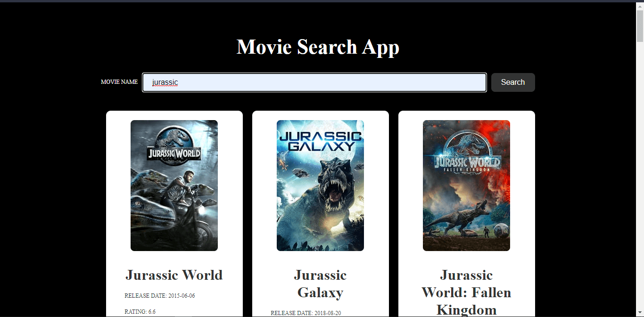This screenshot has height=317, width=644.
Task: Click the scrollbar up arrow
Action: click(640, 6)
